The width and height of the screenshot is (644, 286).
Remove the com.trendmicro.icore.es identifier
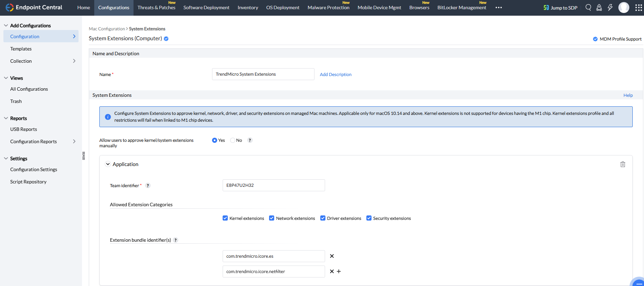[332, 256]
